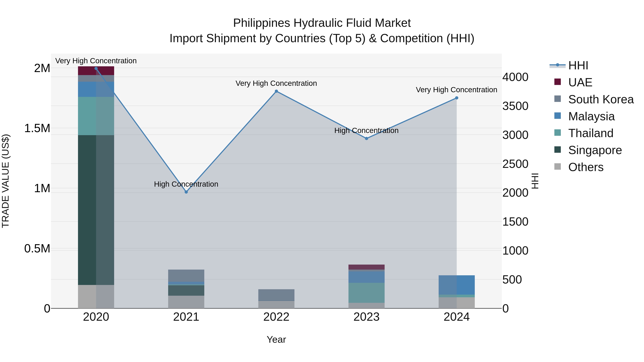Screen dimensions: 644x362
Task: Click the '500' right axis tick label
Action: point(512,280)
